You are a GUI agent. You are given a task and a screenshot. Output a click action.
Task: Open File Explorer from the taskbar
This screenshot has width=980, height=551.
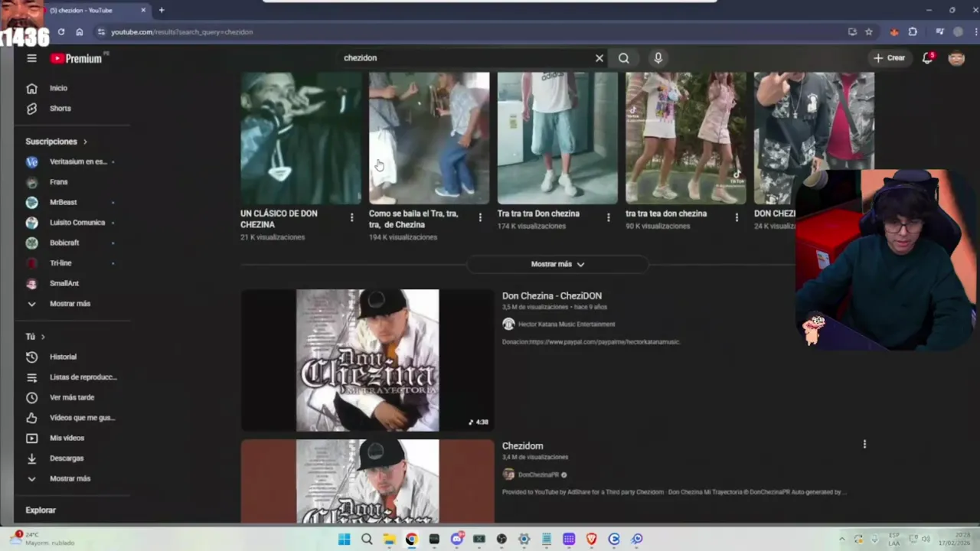pos(389,540)
